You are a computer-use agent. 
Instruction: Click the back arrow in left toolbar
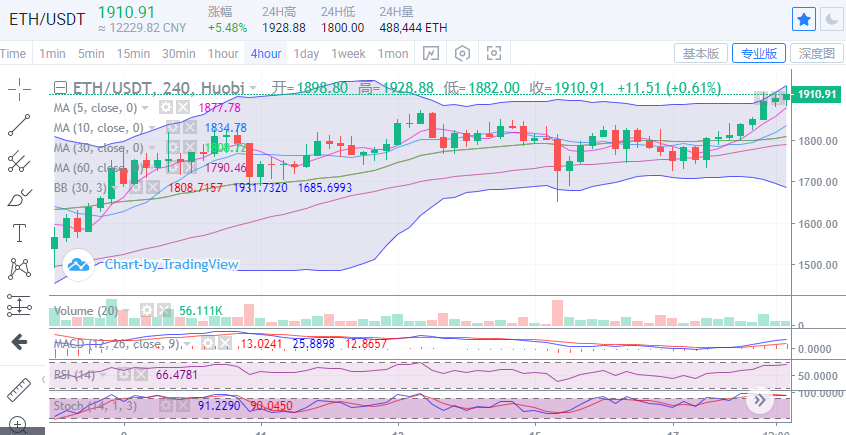point(19,342)
